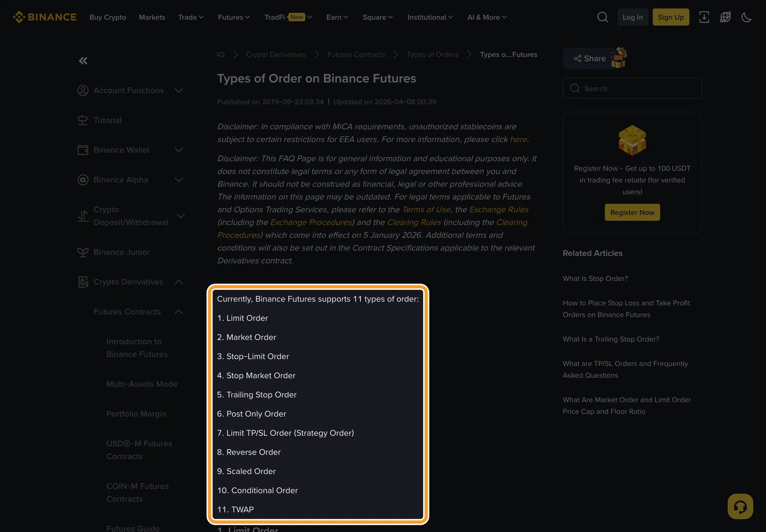Viewport: 766px width, 532px height.
Task: Click '9. Scaled Order' list entry
Action: (x=247, y=472)
